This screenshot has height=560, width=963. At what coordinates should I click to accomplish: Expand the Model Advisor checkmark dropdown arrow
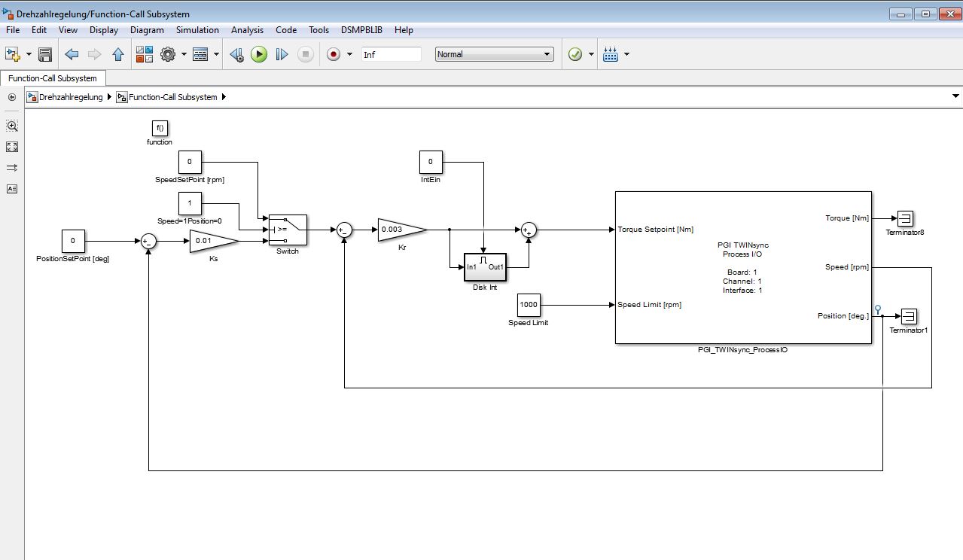pos(592,54)
